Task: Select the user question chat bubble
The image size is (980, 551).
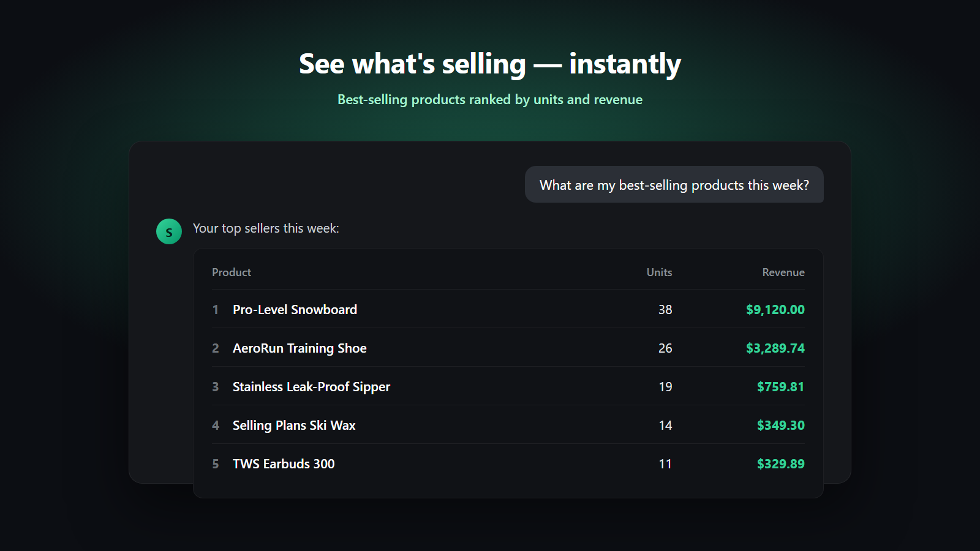Action: (x=674, y=184)
